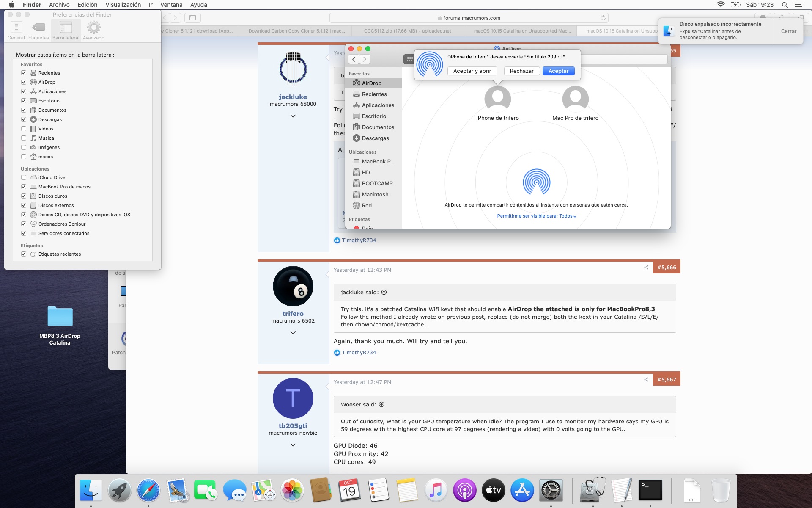Open Calendar showing Oct 19
This screenshot has height=508, width=812.
tap(349, 491)
